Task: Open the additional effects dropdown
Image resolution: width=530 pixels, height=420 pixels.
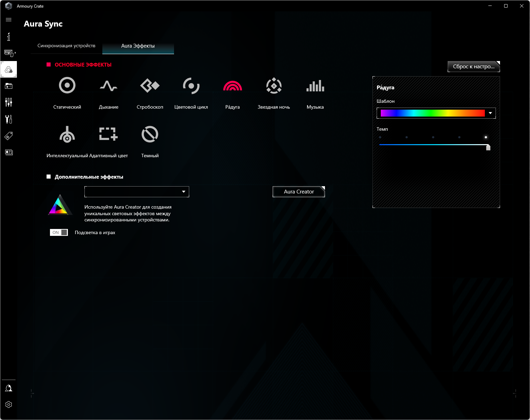Action: 137,192
